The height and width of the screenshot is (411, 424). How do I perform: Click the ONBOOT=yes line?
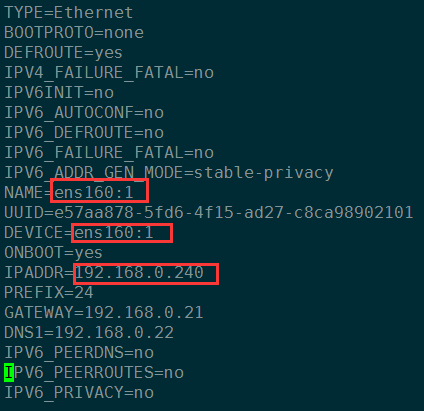click(53, 253)
